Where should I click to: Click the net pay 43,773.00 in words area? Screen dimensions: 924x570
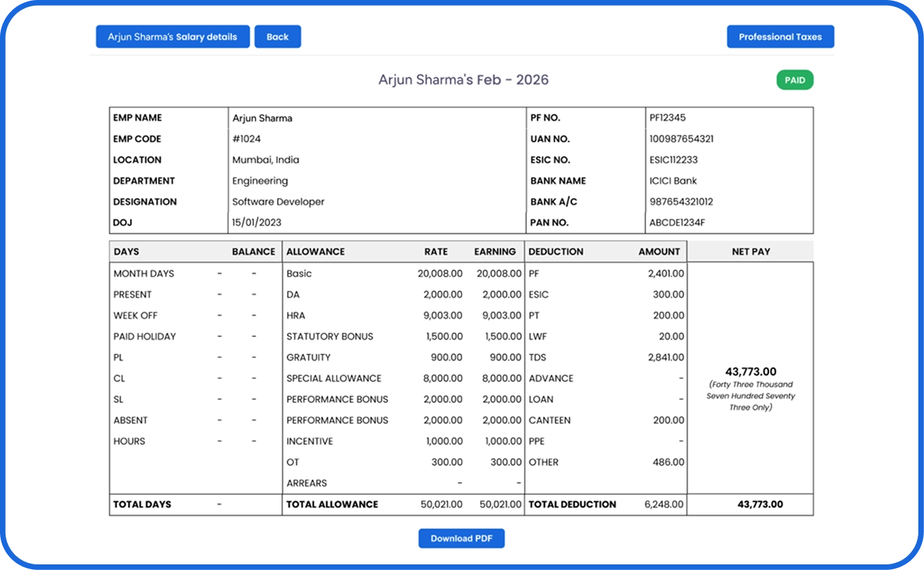(751, 396)
